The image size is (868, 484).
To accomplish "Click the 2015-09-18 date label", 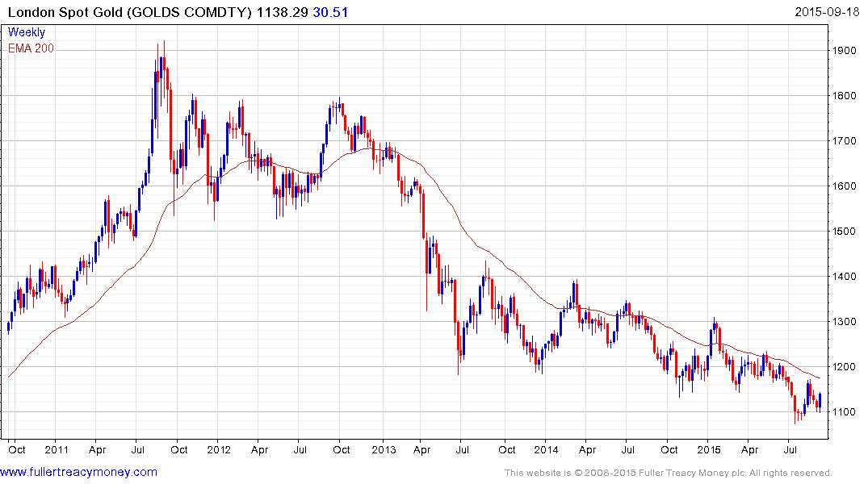I will [x=827, y=12].
